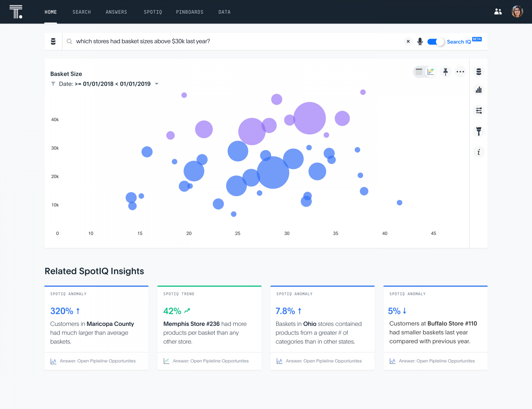532x409 pixels.
Task: Click the largest purple bubble in chart
Action: click(x=310, y=118)
